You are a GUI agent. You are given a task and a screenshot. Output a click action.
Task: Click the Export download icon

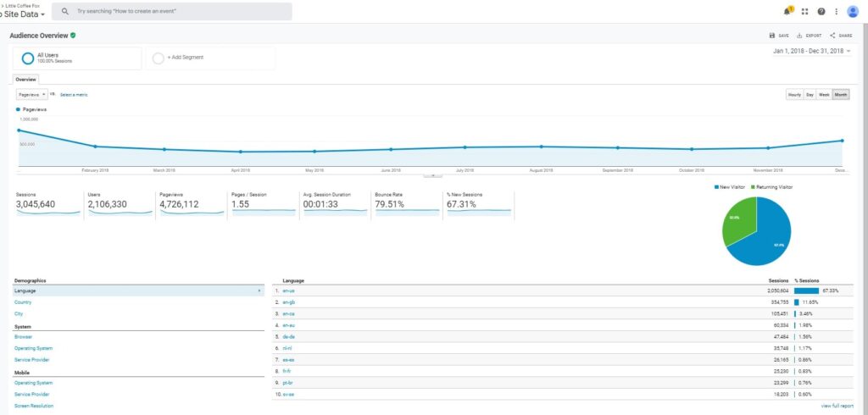pyautogui.click(x=799, y=36)
